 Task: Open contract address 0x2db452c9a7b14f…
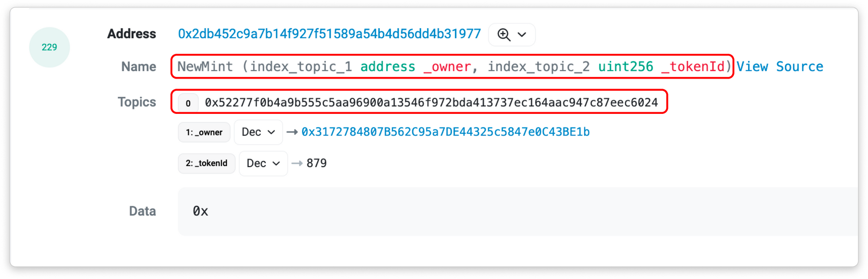click(329, 34)
